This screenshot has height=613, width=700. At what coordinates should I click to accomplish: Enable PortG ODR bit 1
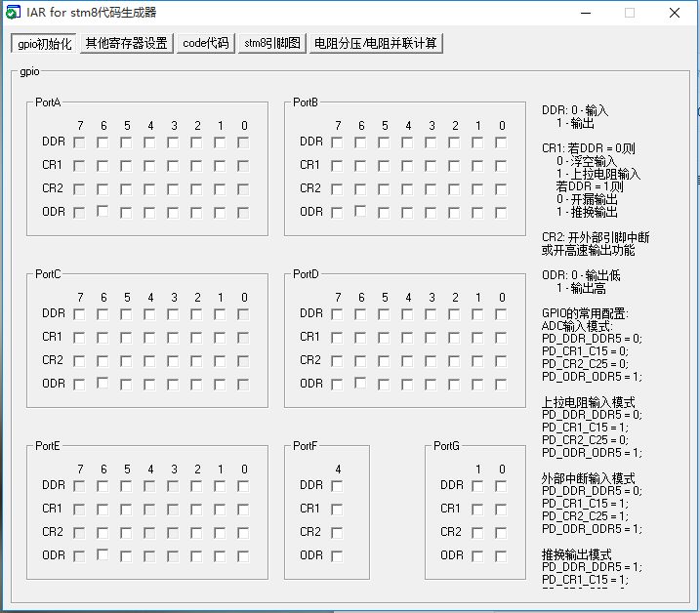pos(477,556)
